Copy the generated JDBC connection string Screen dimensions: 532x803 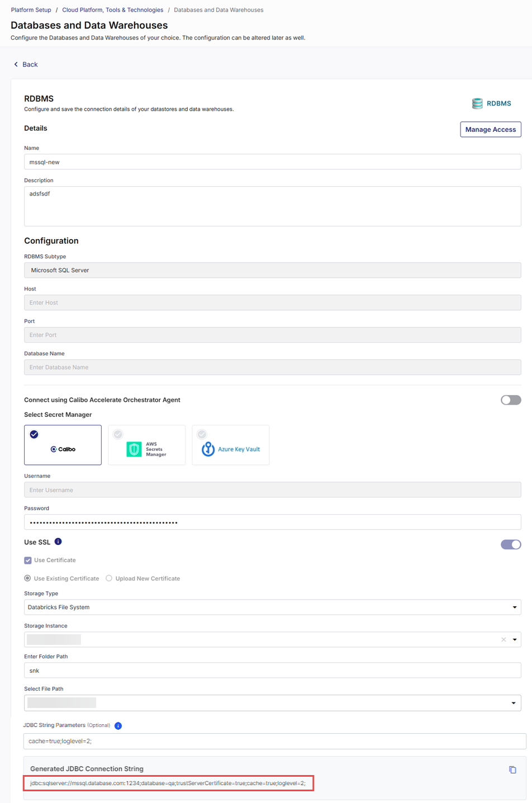click(512, 769)
